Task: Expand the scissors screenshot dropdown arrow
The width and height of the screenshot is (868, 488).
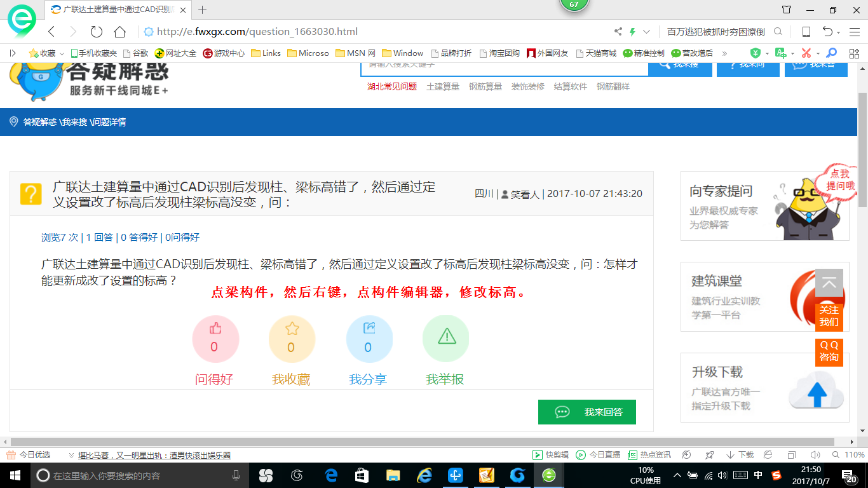Action: click(818, 53)
